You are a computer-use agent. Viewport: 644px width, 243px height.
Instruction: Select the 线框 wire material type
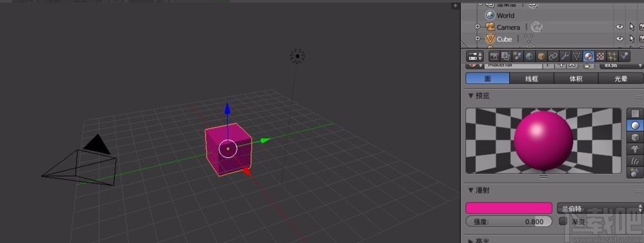click(532, 79)
